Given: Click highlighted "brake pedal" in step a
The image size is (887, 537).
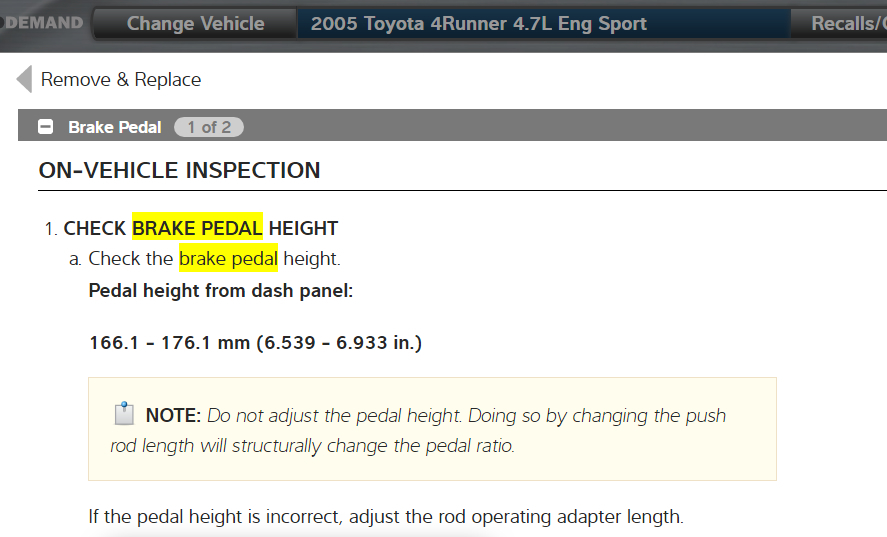Looking at the screenshot, I should [x=228, y=259].
